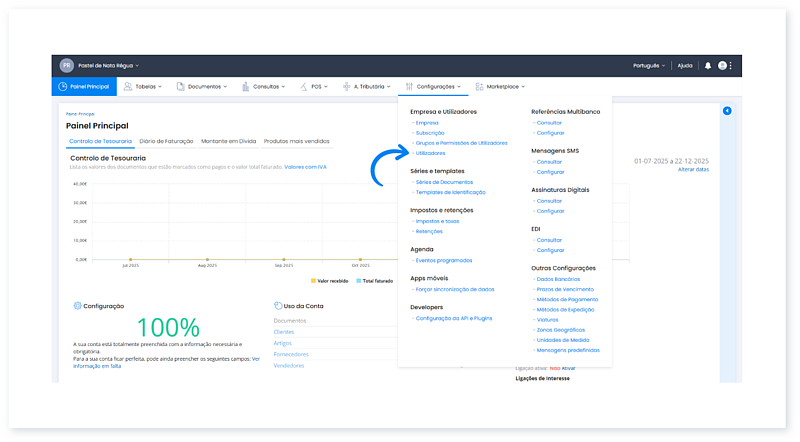This screenshot has height=442, width=800.
Task: Open Produtos mais vendidos tab
Action: pos(295,142)
